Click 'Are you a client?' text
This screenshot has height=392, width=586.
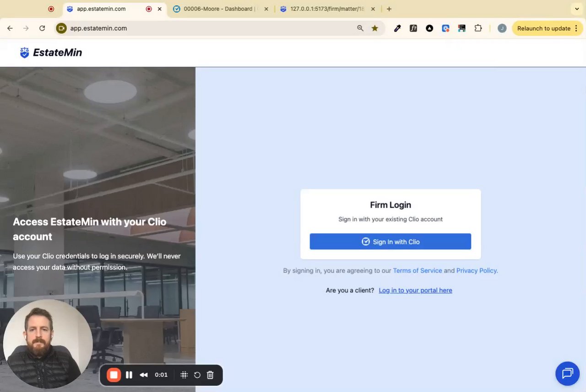tap(350, 290)
